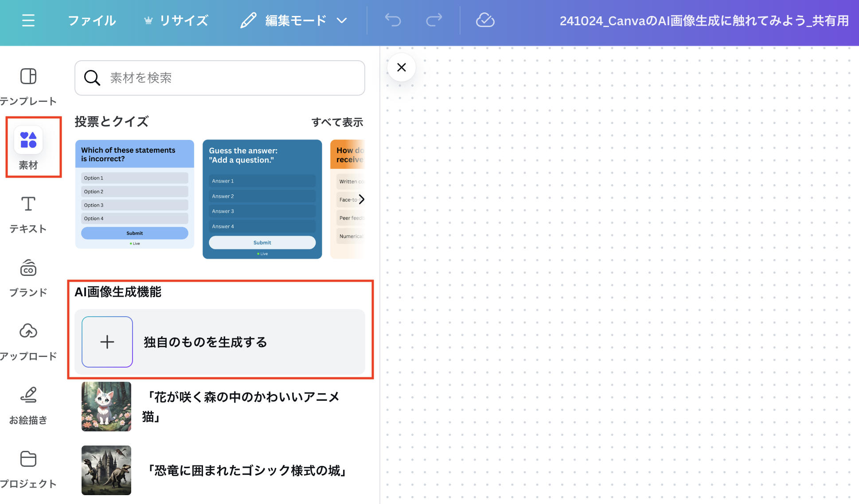The width and height of the screenshot is (859, 504).
Task: Open the テンプレート panel
Action: (28, 84)
